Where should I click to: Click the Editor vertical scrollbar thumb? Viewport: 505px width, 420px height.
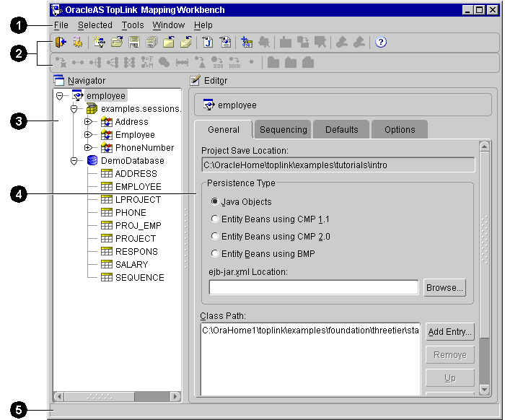coord(484,245)
